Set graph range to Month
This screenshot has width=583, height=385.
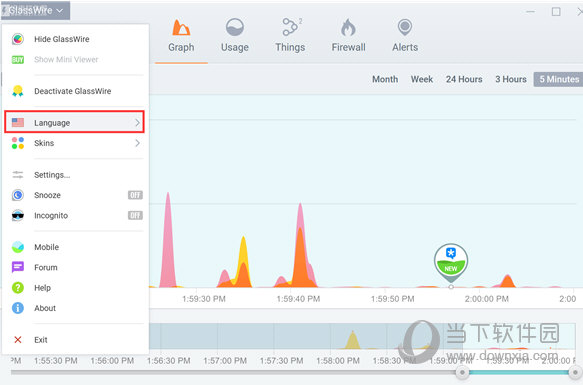(385, 79)
